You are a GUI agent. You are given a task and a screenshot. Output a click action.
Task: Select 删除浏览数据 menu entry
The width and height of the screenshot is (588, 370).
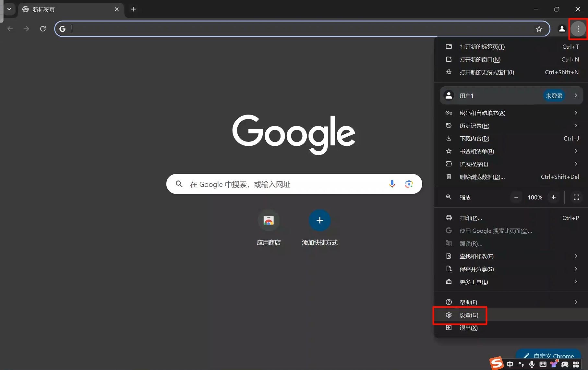click(482, 177)
